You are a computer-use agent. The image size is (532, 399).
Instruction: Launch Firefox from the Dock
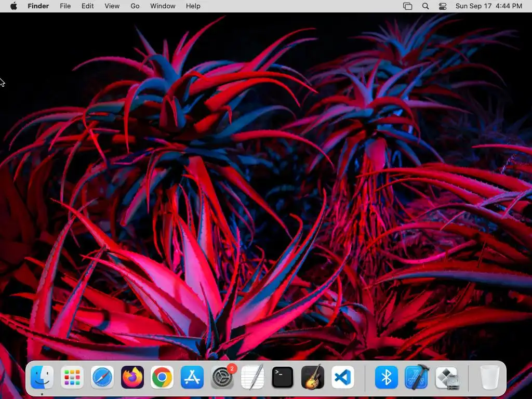pos(132,377)
